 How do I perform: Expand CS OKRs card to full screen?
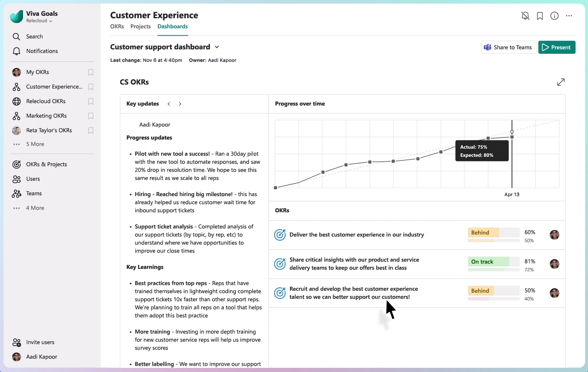(x=561, y=82)
